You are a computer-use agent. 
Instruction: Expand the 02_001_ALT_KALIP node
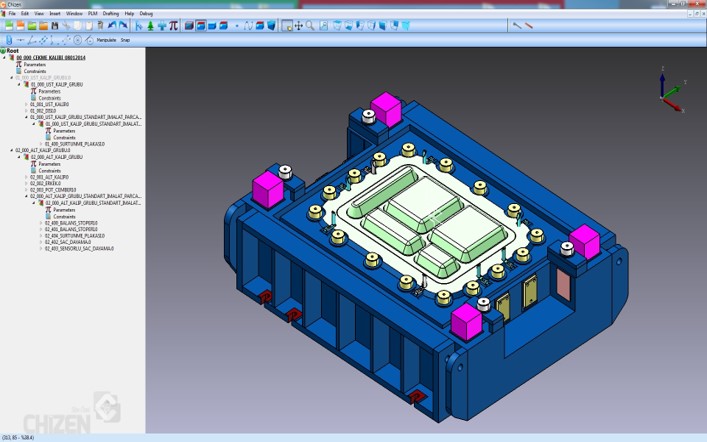tap(26, 177)
